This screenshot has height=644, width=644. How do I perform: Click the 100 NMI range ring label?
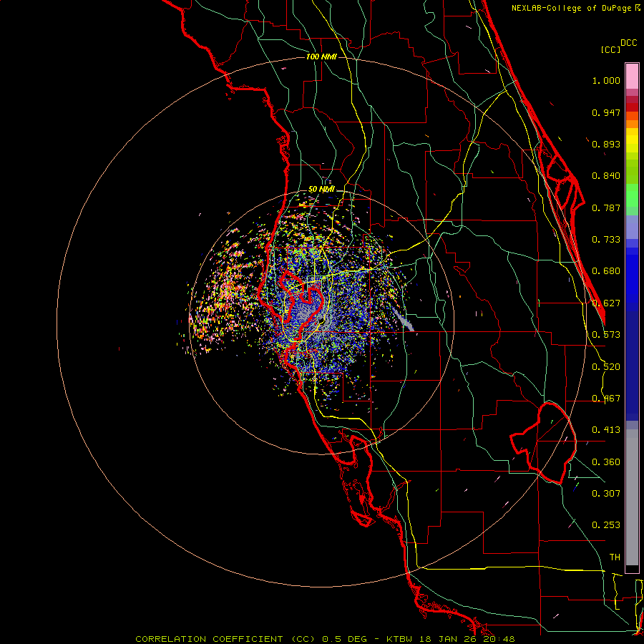point(321,57)
